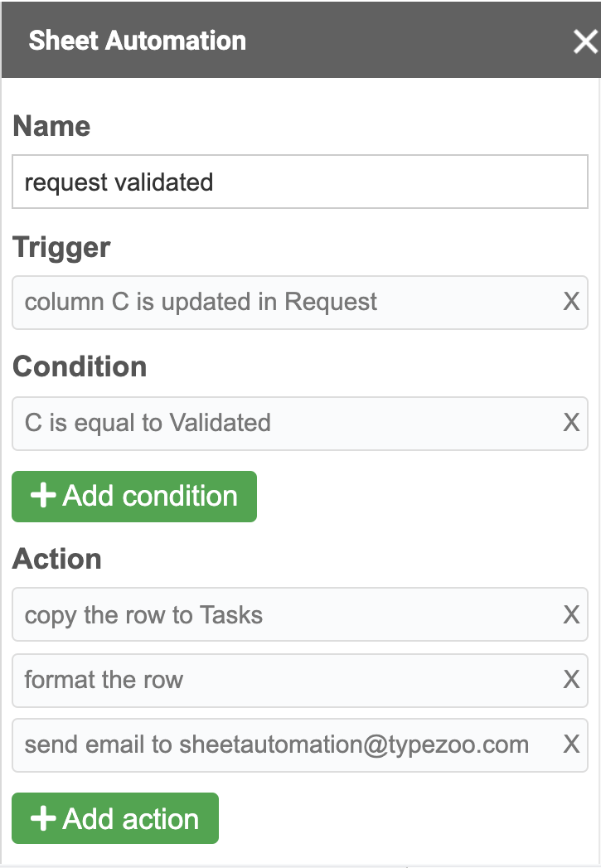This screenshot has height=868, width=601.
Task: Click the Name section heading
Action: pos(52,127)
